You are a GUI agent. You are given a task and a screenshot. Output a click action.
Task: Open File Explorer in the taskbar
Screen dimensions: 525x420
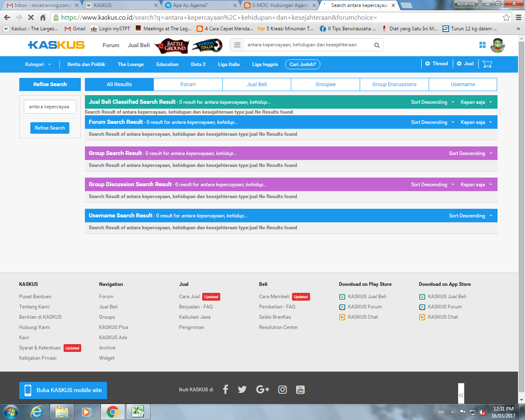[x=62, y=411]
